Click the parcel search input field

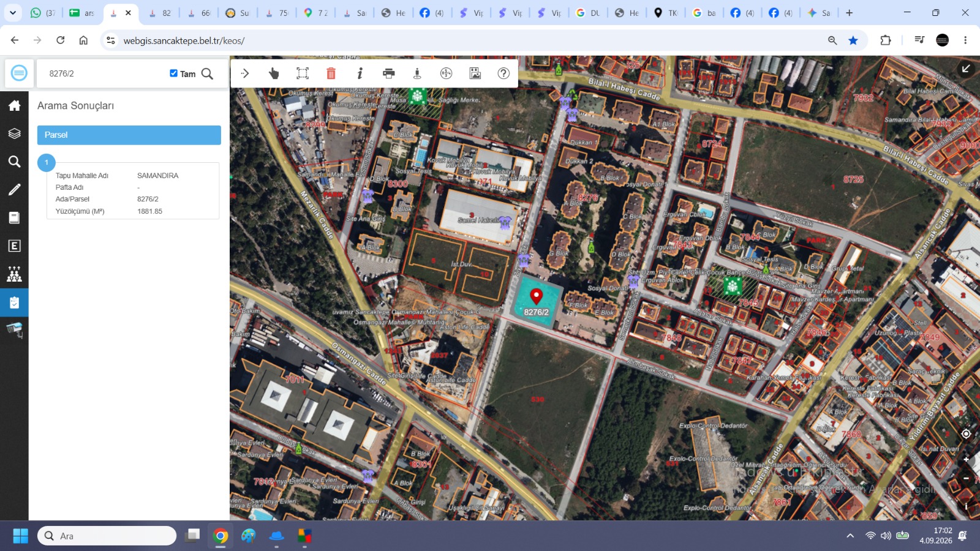104,73
